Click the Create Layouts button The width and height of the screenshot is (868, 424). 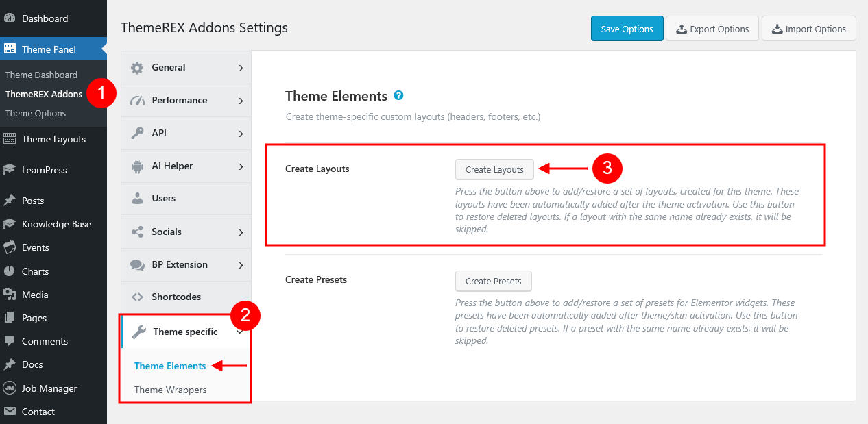pos(494,169)
